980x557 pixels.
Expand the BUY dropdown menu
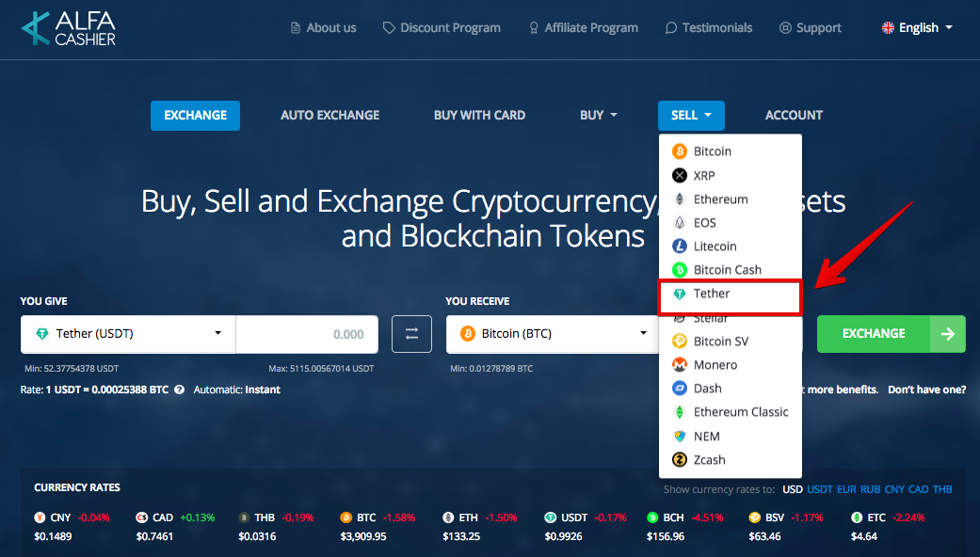point(598,116)
